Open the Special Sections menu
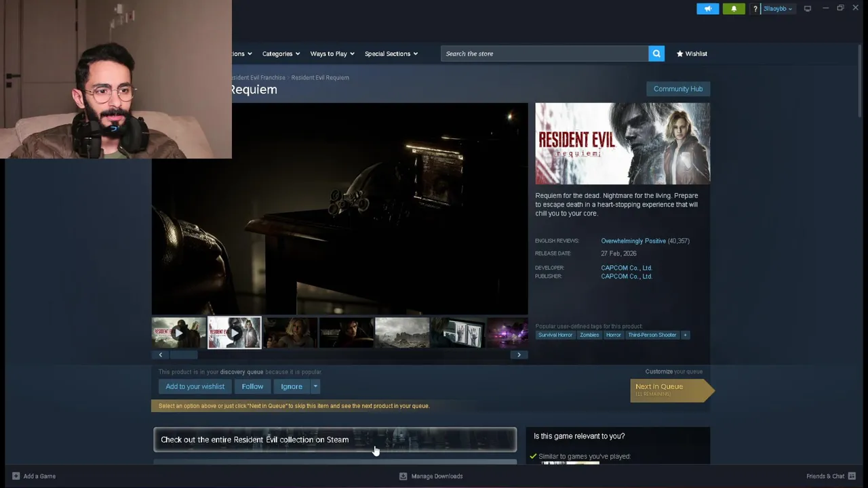This screenshot has height=488, width=868. pyautogui.click(x=391, y=54)
